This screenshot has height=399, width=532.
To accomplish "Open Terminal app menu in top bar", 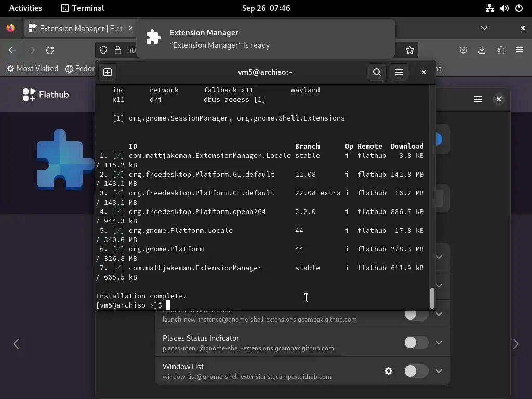I will click(83, 8).
